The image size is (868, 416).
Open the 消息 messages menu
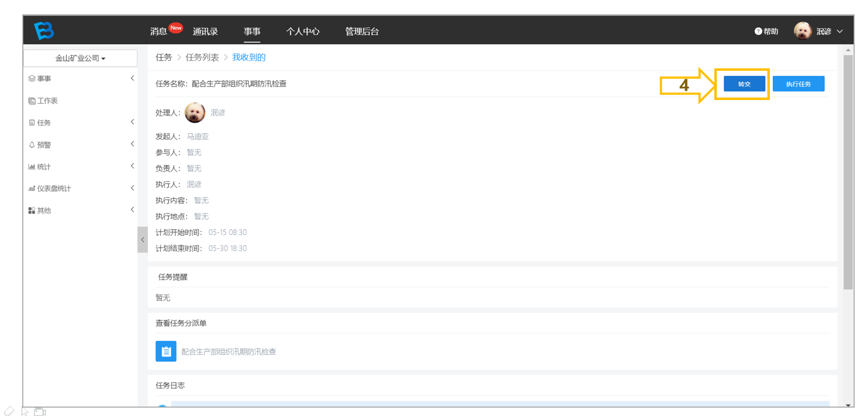[x=158, y=31]
